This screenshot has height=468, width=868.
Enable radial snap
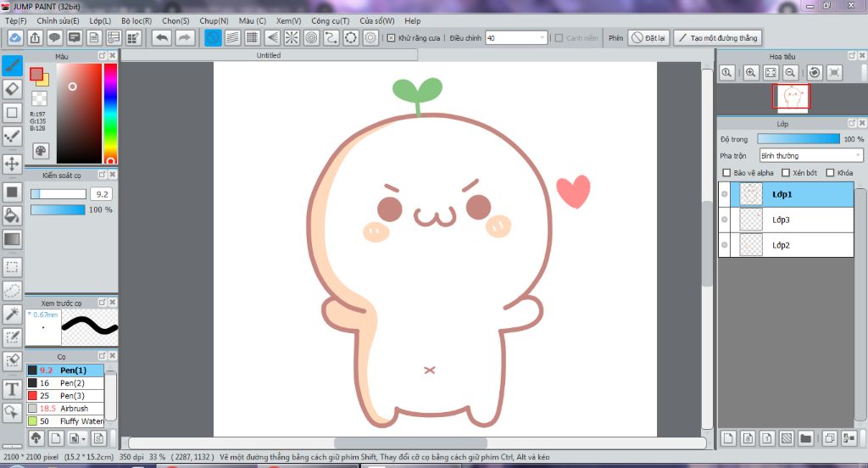click(292, 37)
